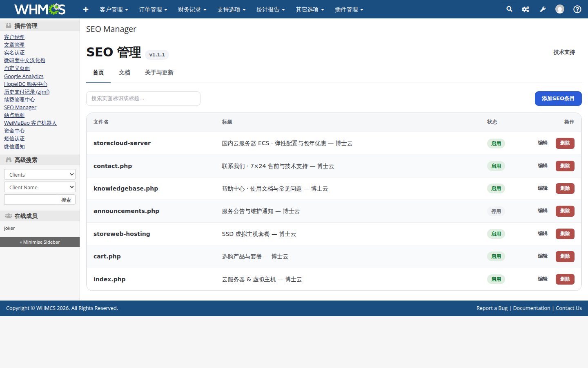This screenshot has width=588, height=368.
Task: Click the 技术支持 link
Action: coord(564,52)
